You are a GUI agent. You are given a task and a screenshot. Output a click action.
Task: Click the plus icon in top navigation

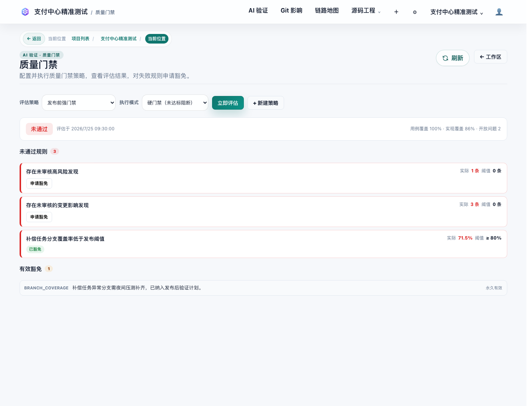click(x=396, y=12)
